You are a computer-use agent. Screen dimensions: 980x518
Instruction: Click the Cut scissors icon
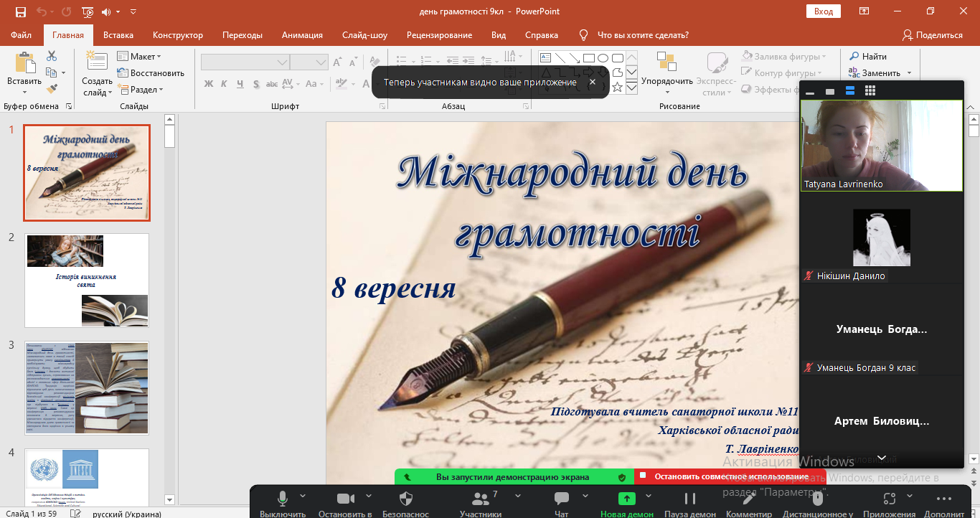(x=52, y=56)
